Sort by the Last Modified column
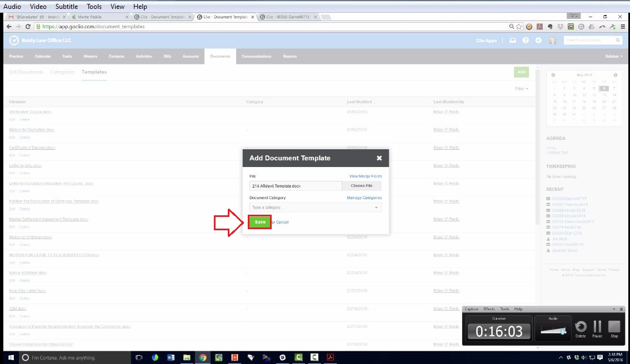 click(361, 102)
